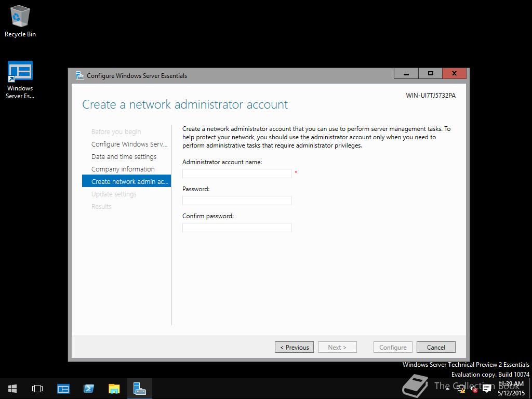Select the Create network admin ac... step

point(126,181)
